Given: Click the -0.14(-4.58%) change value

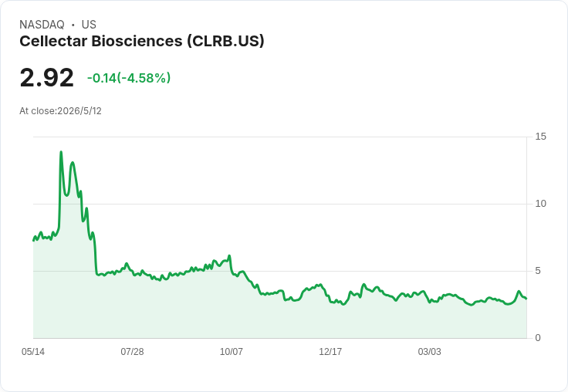Looking at the screenshot, I should click(x=129, y=78).
